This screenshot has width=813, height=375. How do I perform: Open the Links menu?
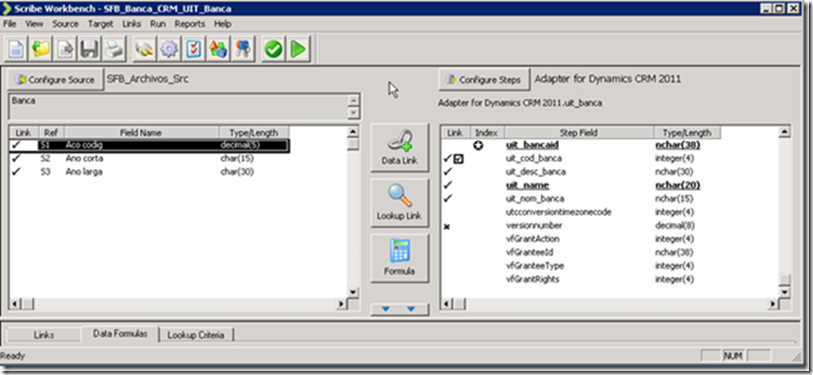point(132,24)
